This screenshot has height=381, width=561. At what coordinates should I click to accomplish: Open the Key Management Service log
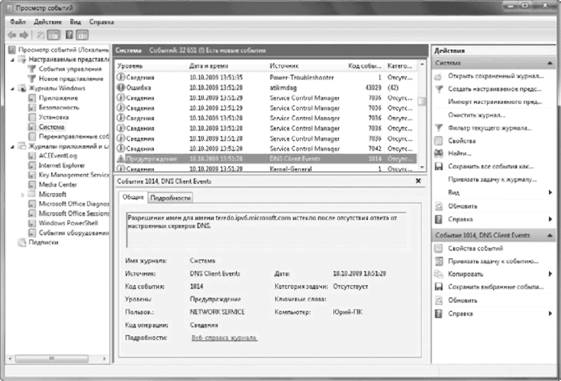(73, 175)
